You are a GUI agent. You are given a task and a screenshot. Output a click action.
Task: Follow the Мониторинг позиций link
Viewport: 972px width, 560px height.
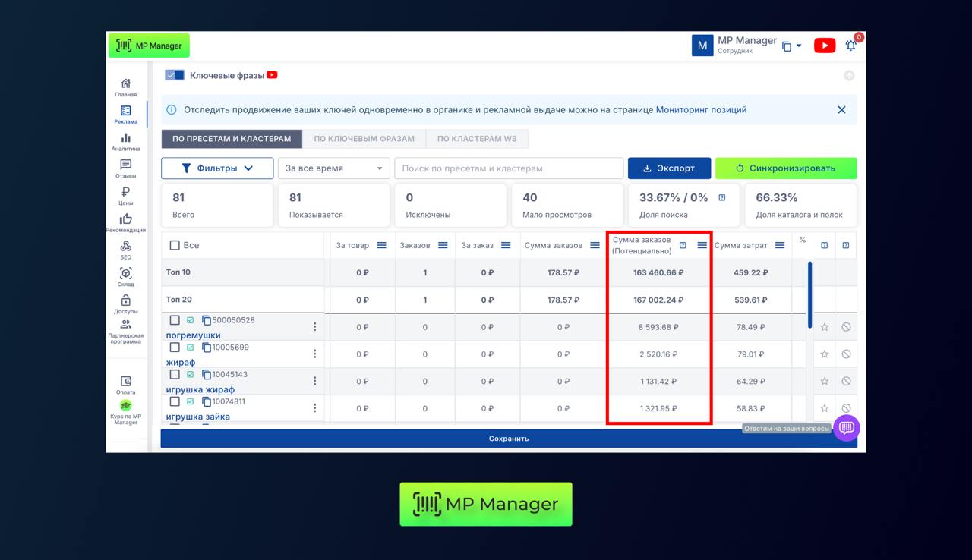(701, 110)
